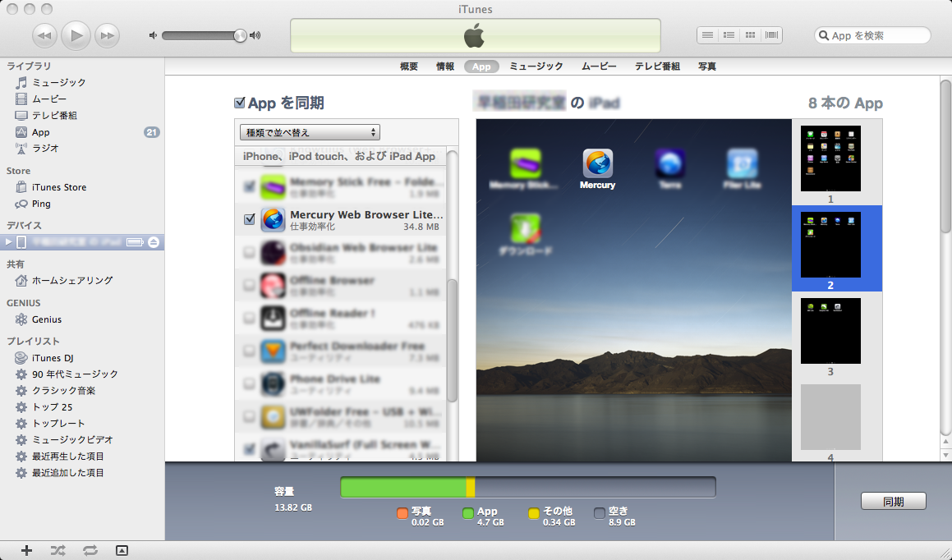Viewport: 952px width, 560px height.
Task: Add a new playlist with plus button
Action: pyautogui.click(x=26, y=550)
